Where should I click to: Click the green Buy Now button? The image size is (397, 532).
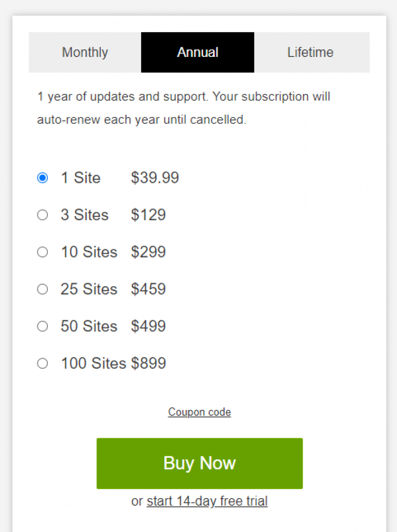click(x=200, y=463)
